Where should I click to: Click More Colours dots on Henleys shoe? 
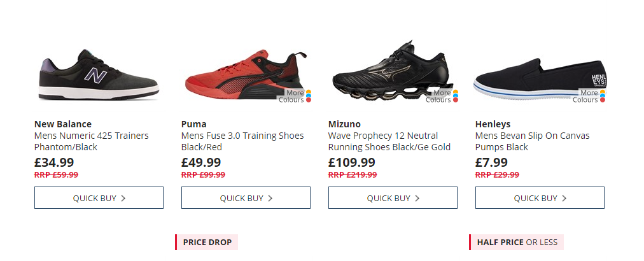[603, 96]
